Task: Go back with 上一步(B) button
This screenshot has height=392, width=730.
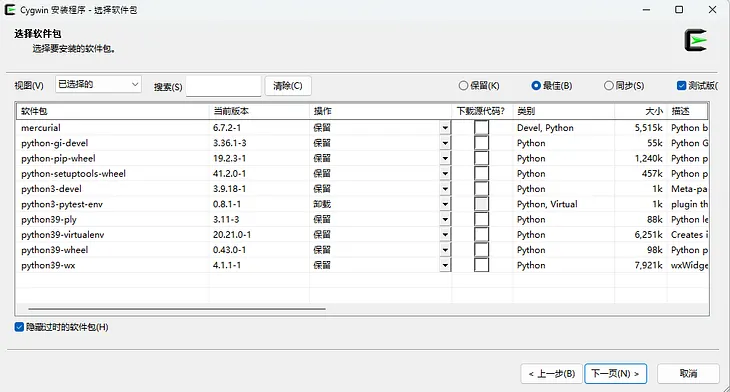Action: (x=552, y=373)
